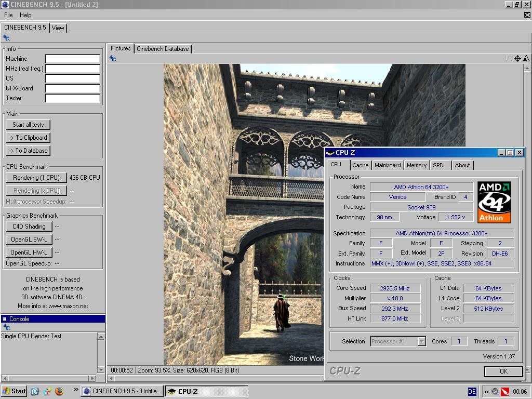Select the CINEBENCH 9.5 tab
This screenshot has width=532, height=399.
25,28
